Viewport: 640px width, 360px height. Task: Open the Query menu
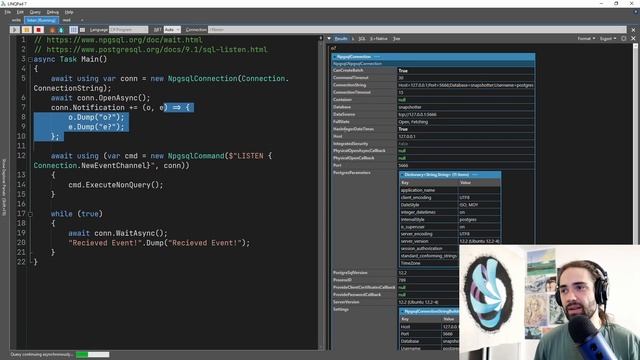pos(35,12)
